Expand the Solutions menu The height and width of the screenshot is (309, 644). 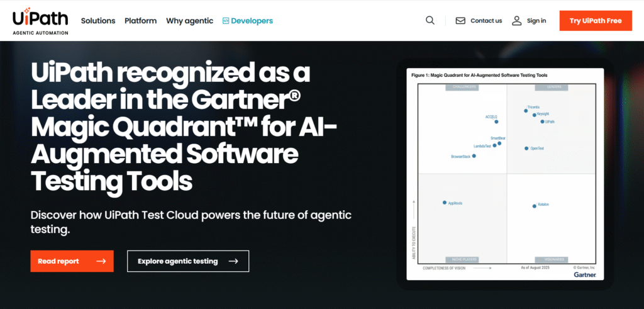(x=98, y=21)
